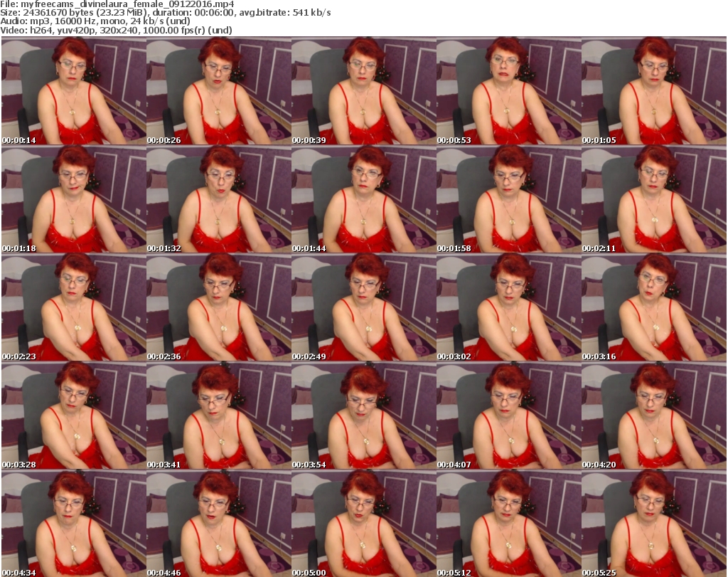
Task: Pick the frame at 00:03:16
Action: tap(654, 307)
